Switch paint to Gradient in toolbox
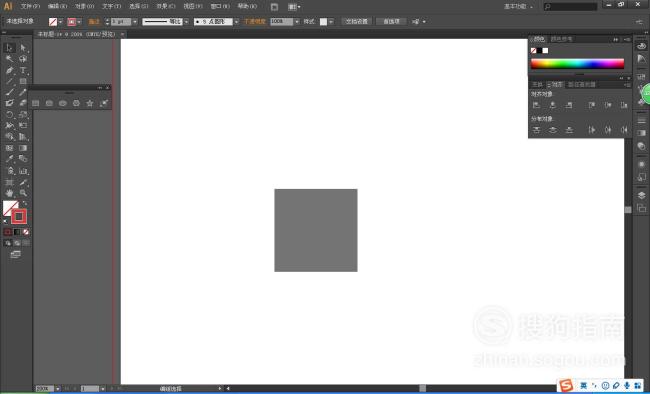Viewport: 650px width, 394px height. click(x=17, y=232)
